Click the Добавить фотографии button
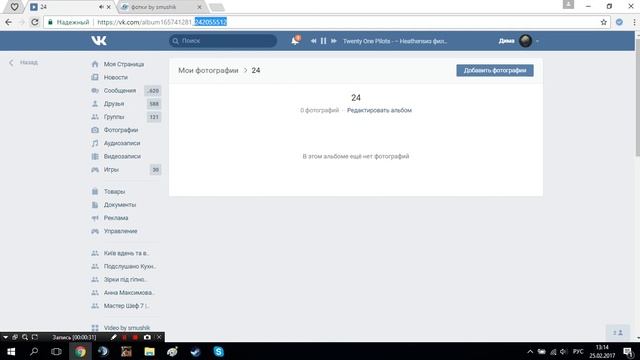The image size is (640, 360). [495, 70]
